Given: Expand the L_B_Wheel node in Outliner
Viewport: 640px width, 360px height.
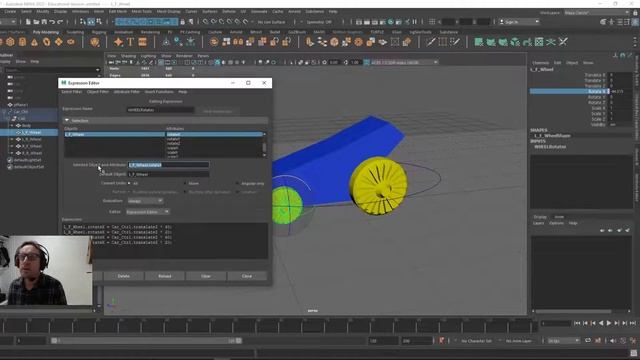Looking at the screenshot, I should 12,139.
